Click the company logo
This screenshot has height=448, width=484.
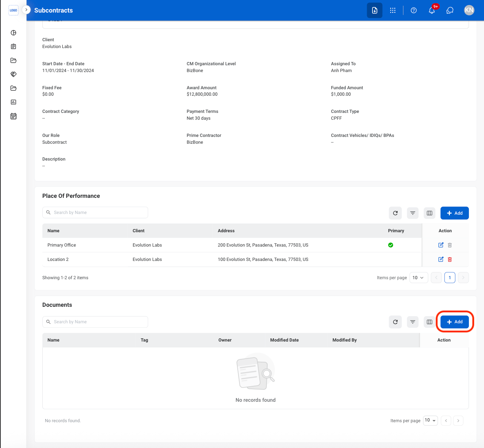[13, 10]
